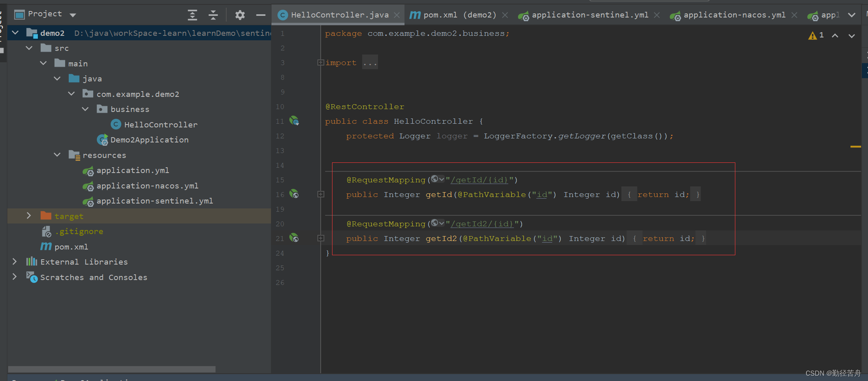Image resolution: width=868 pixels, height=381 pixels.
Task: Collapse the business package
Action: [x=85, y=109]
